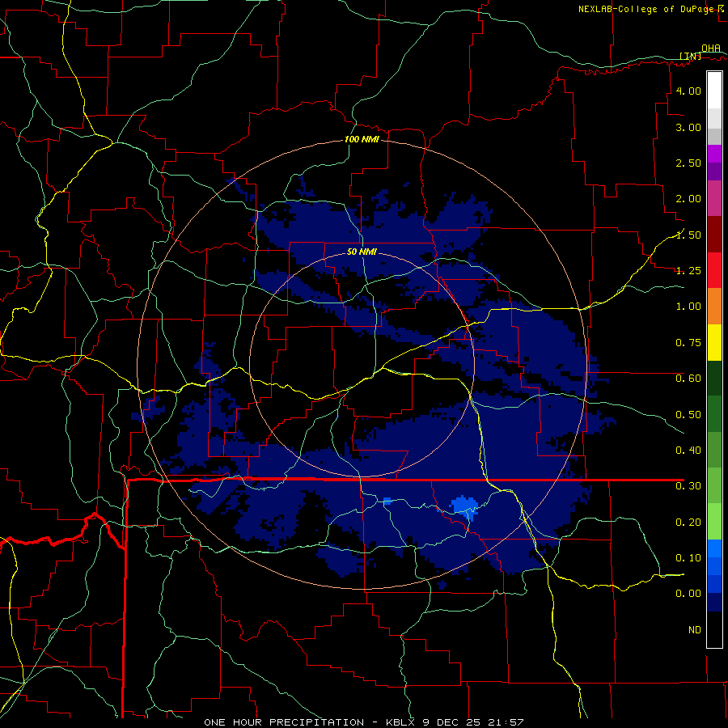Screen dimensions: 728x728
Task: Select the bright red legend swatch at 1.25
Action: pos(714,270)
